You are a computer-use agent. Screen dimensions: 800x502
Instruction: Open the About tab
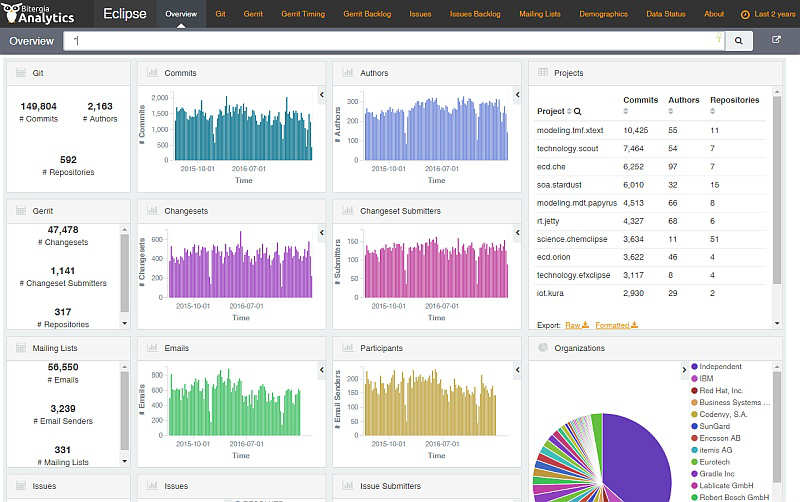pos(714,14)
